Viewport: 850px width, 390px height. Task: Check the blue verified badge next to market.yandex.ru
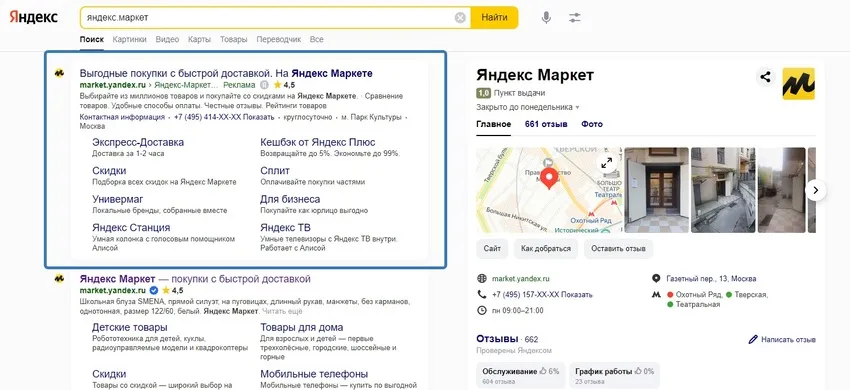(x=153, y=290)
